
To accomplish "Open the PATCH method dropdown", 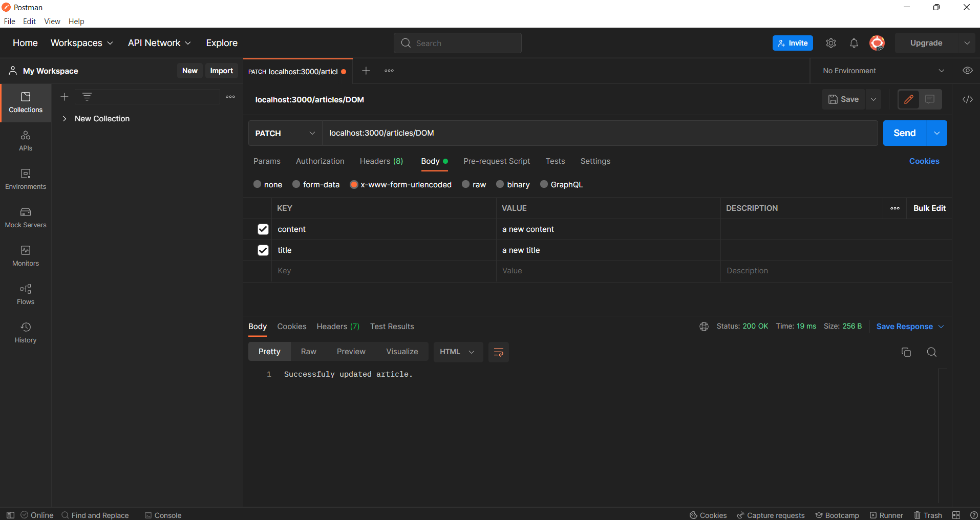I will pyautogui.click(x=312, y=133).
